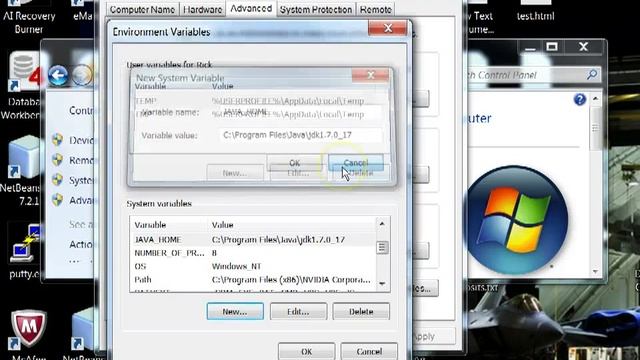Maximize the Control Panel window
The height and width of the screenshot is (360, 640).
pyautogui.click(x=552, y=47)
